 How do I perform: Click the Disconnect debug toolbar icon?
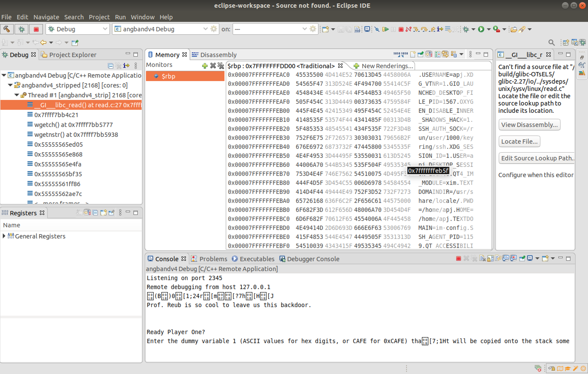[408, 29]
